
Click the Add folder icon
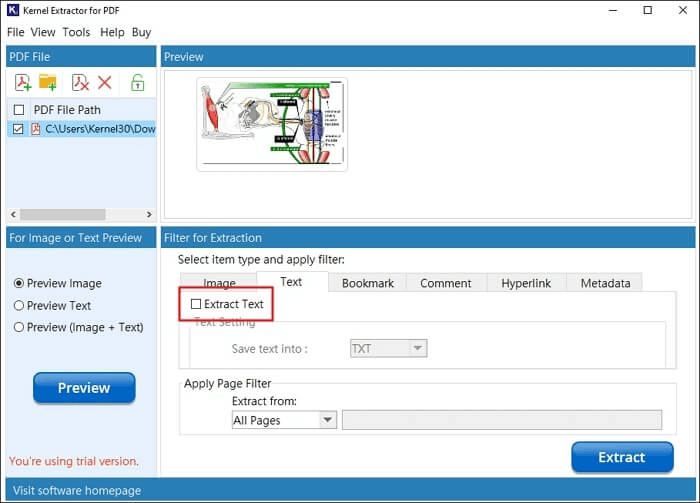48,83
